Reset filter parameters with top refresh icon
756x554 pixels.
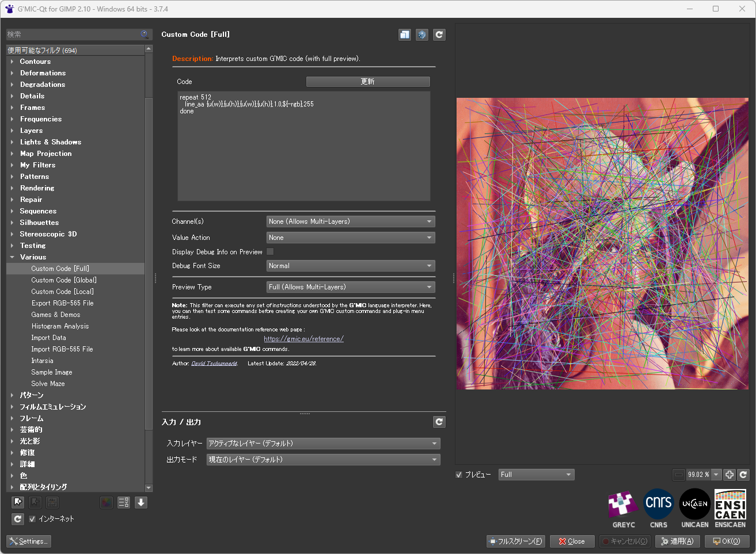(439, 35)
